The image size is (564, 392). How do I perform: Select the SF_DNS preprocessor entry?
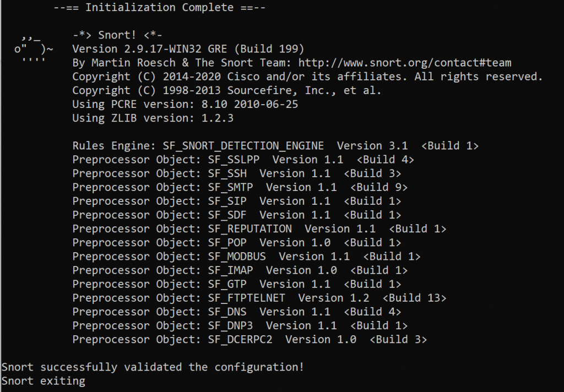click(x=236, y=312)
